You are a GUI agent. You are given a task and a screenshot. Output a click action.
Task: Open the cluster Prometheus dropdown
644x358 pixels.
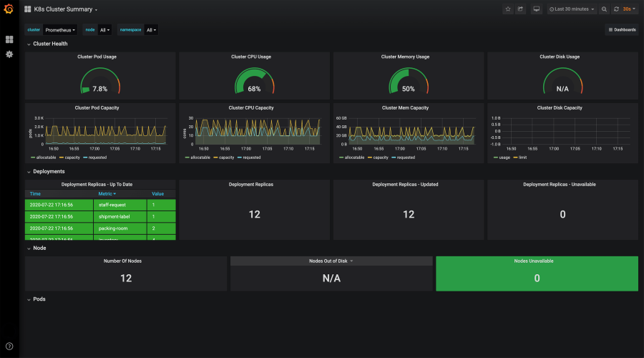click(x=60, y=30)
